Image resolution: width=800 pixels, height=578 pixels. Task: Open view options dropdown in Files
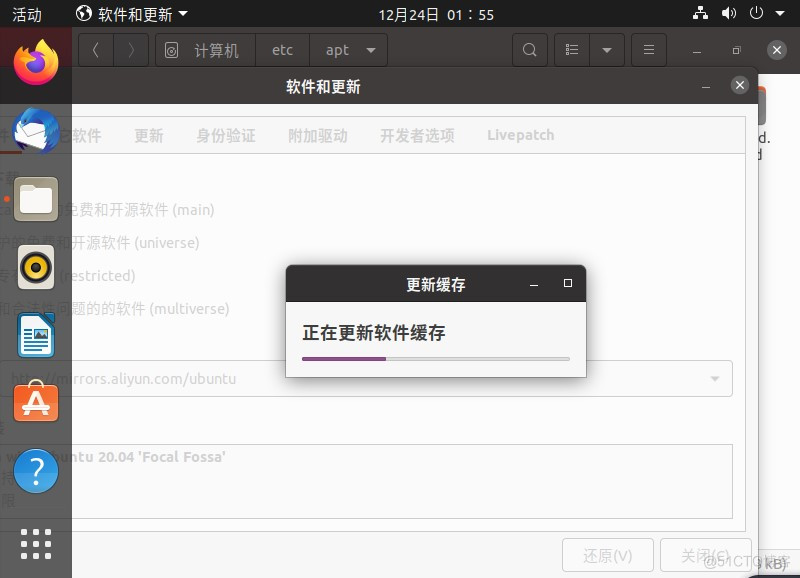click(607, 50)
